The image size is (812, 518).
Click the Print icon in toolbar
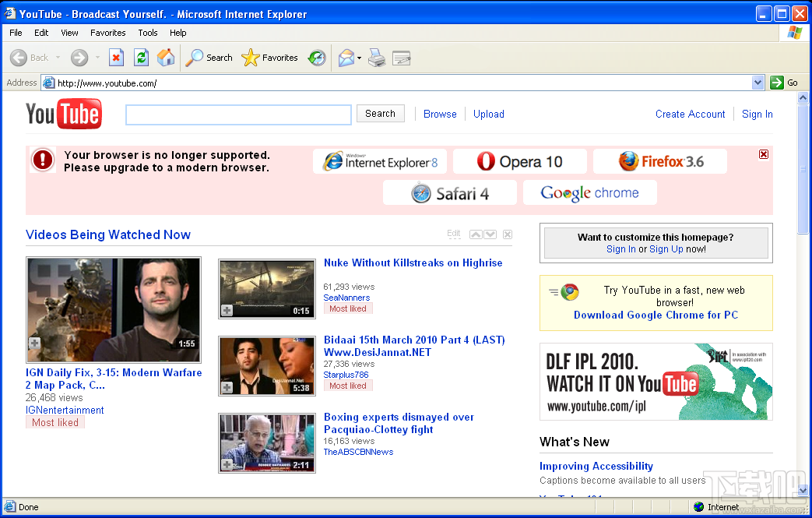377,58
